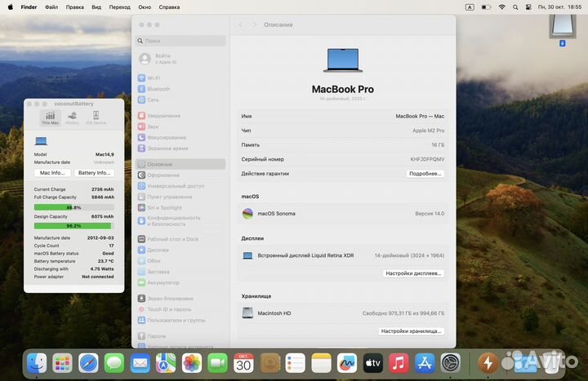
Task: Select This Mac tab in coconutBattery
Action: (x=51, y=117)
